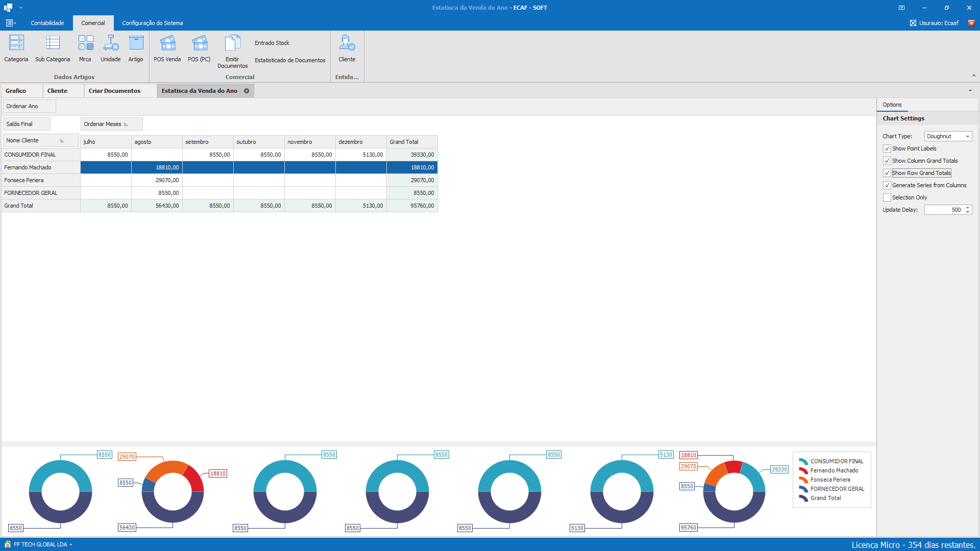The height and width of the screenshot is (551, 980).
Task: Switch to the Contabilidade ribbon tab
Action: point(47,23)
